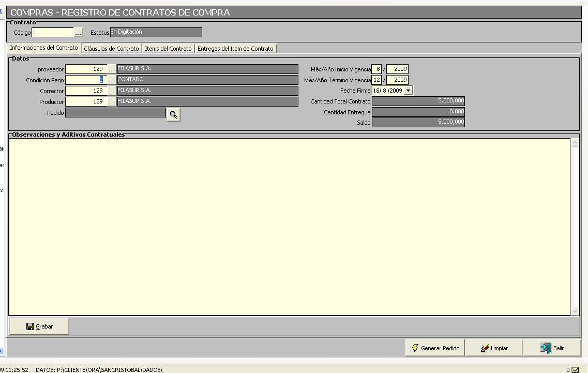Click the Término Vigencia month field
588x373 pixels.
pos(376,80)
